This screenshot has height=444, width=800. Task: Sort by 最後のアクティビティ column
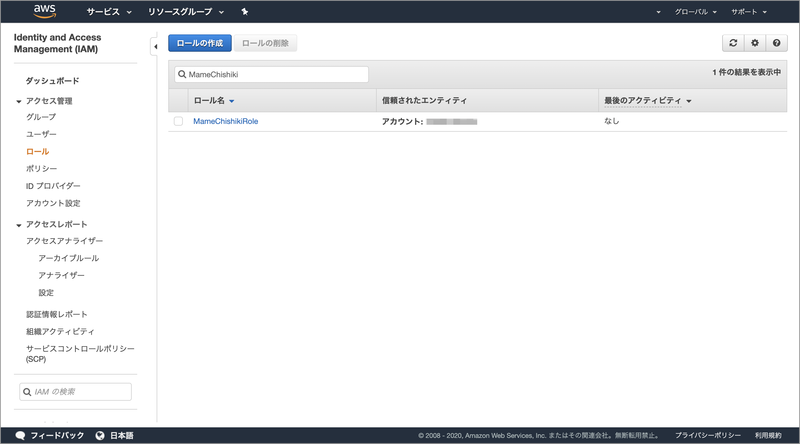647,101
